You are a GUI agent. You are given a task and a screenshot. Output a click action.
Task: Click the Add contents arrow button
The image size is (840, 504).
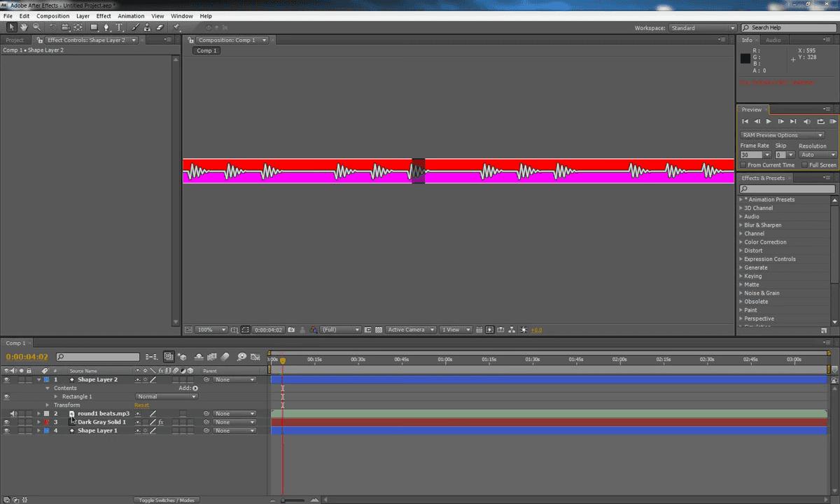[x=195, y=388]
